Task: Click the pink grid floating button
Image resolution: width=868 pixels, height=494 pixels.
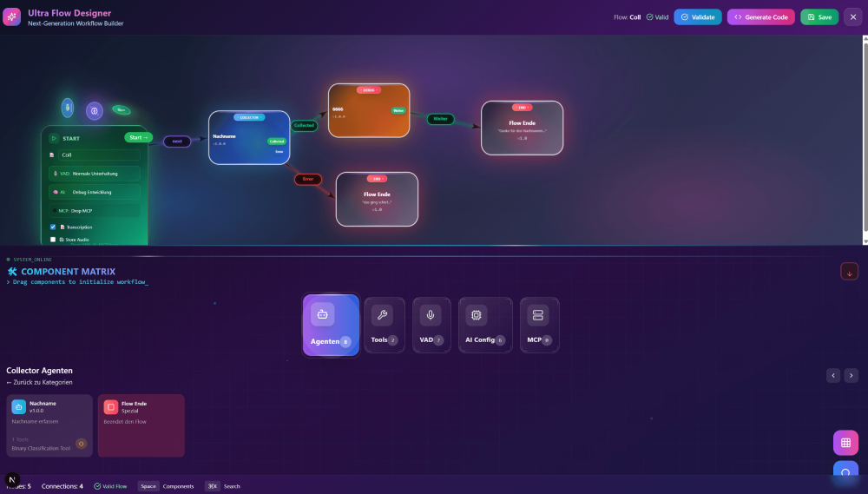Action: tap(845, 443)
